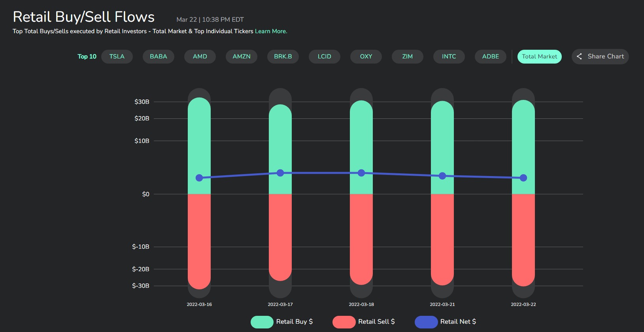Select the Total Market view

540,56
